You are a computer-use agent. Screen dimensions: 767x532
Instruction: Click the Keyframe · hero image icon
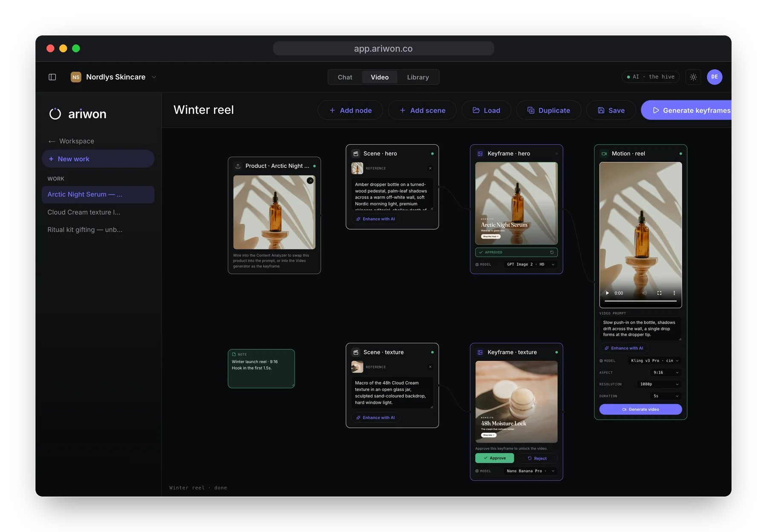point(480,154)
